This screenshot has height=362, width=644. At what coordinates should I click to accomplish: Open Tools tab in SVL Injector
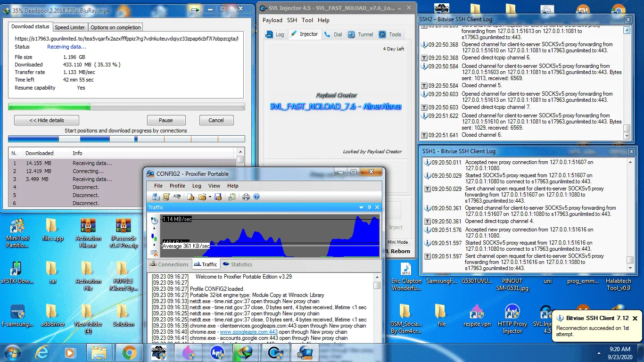point(390,34)
